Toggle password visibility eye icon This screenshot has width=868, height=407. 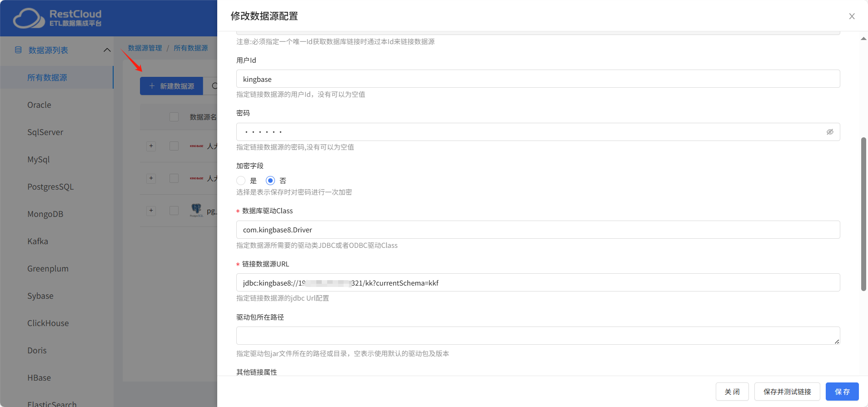tap(830, 132)
